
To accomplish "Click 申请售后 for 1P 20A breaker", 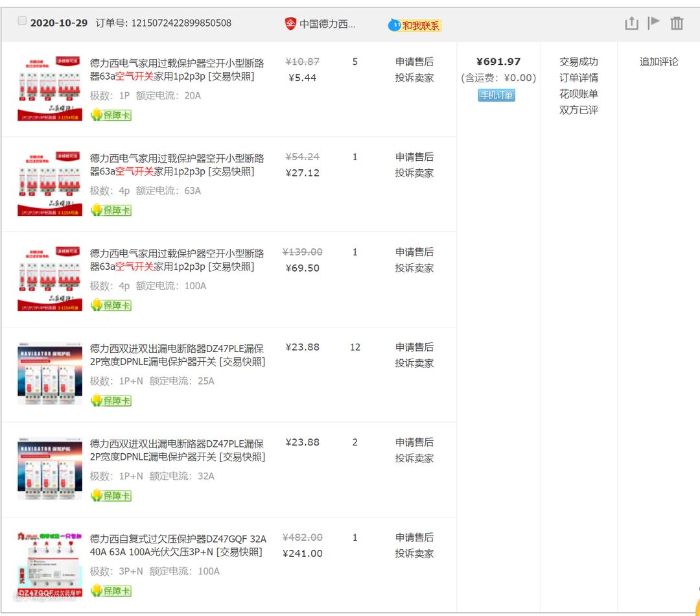I will coord(414,62).
